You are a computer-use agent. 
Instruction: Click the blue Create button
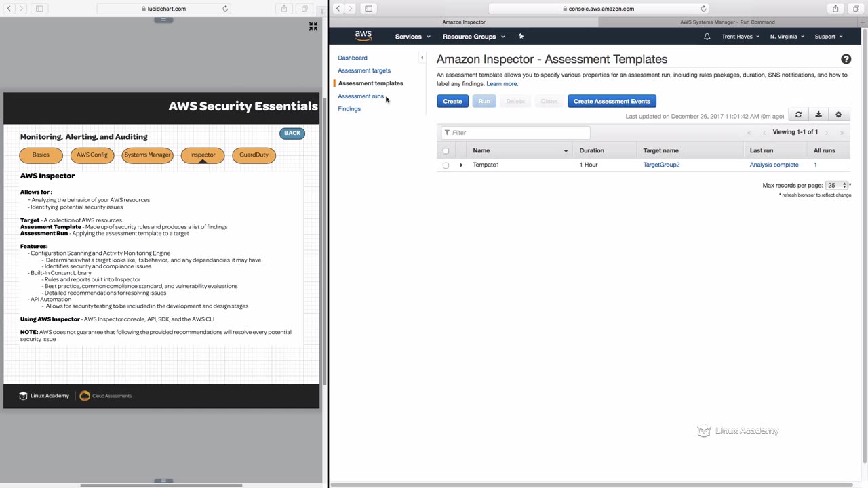pos(452,101)
